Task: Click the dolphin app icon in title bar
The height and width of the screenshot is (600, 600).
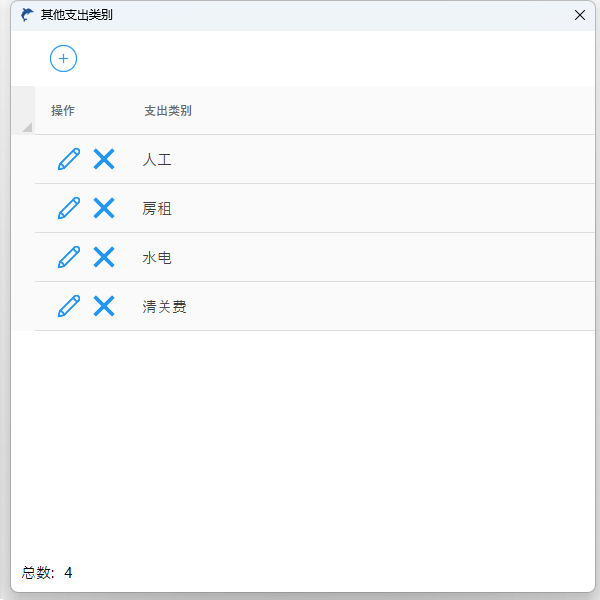Action: (x=27, y=15)
